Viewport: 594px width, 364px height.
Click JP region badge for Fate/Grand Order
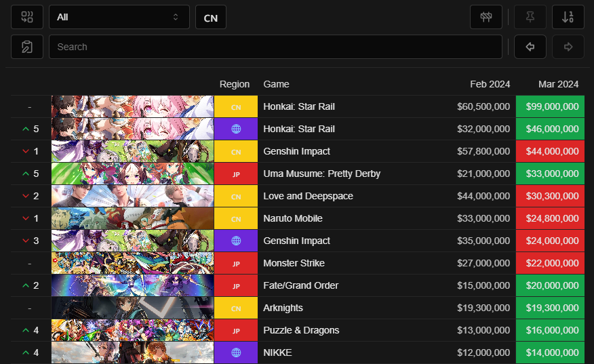click(x=236, y=285)
